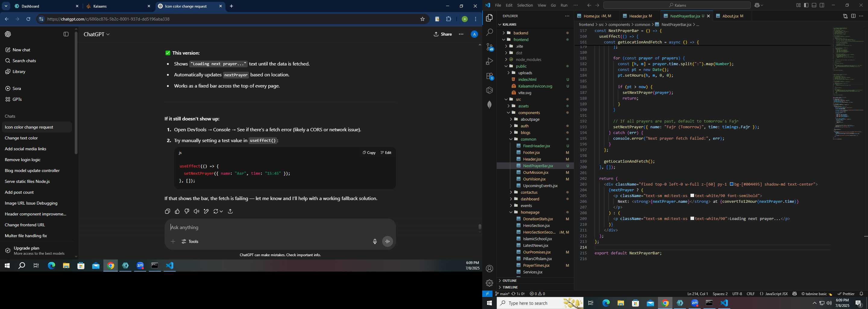Give thumbs down to ChatGPT response

[187, 211]
